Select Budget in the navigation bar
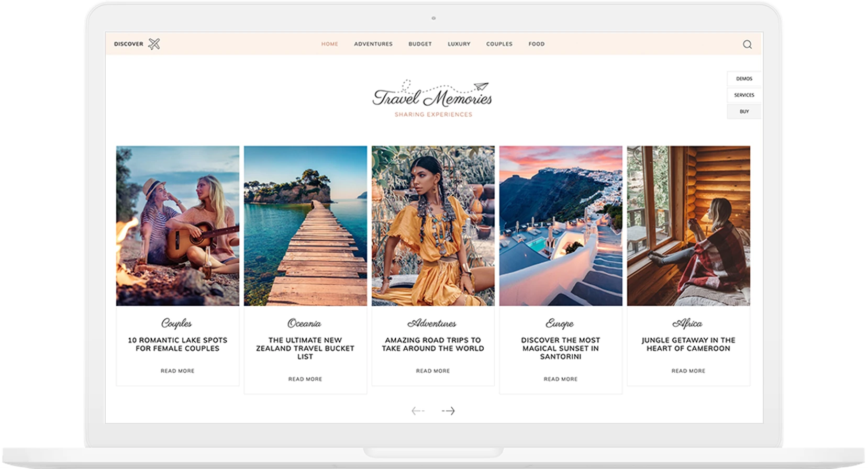868x469 pixels. tap(420, 44)
